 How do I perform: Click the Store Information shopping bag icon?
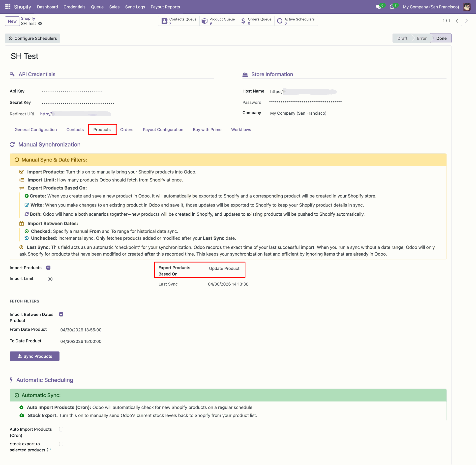245,74
